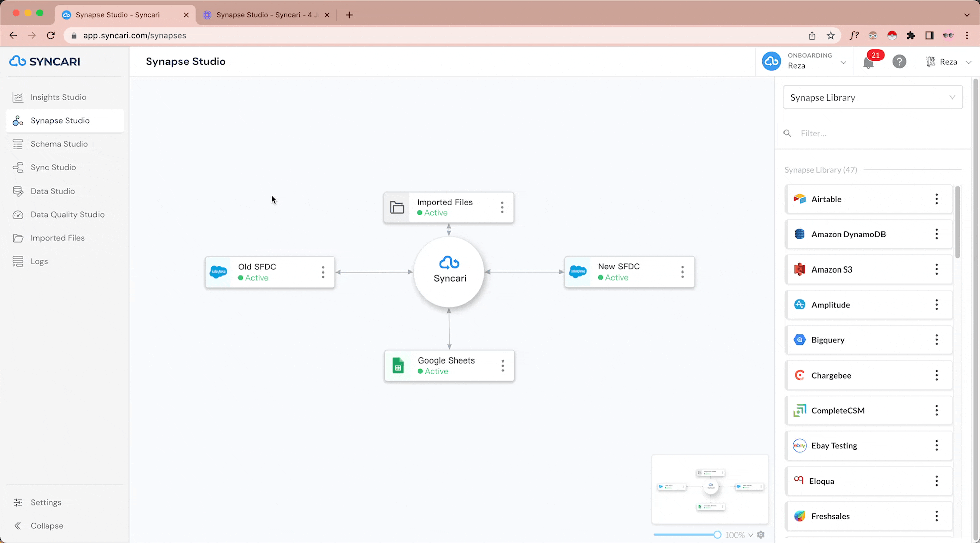Image resolution: width=980 pixels, height=543 pixels.
Task: Open the 100% zoom level dropdown
Action: 739,535
